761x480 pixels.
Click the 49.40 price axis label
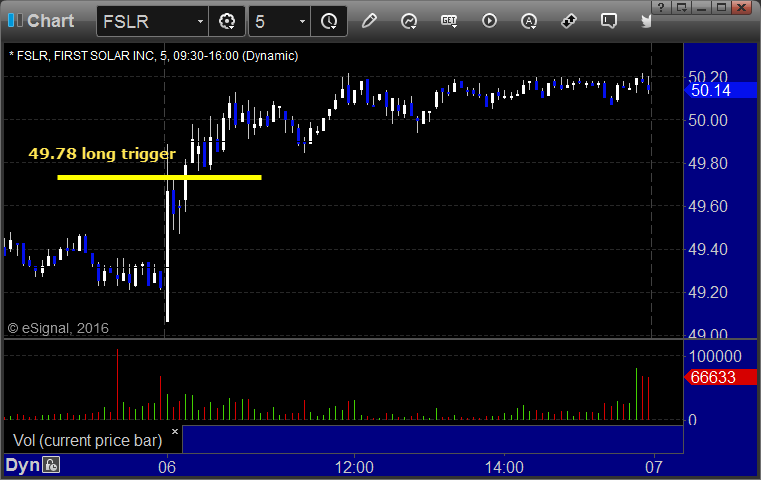tap(708, 249)
